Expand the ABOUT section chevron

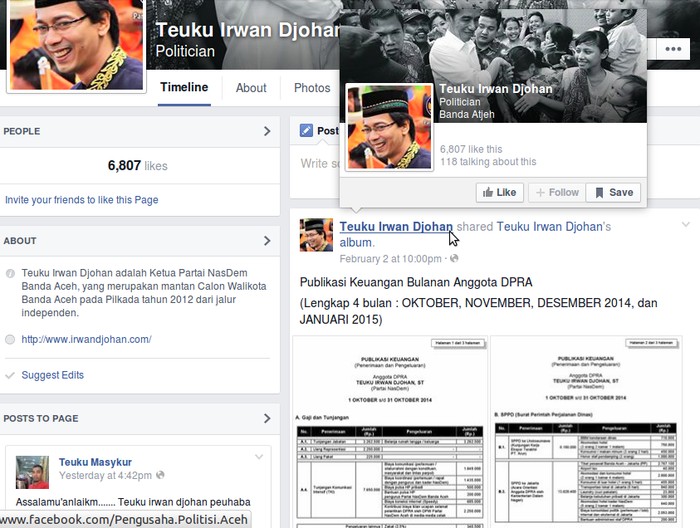pos(267,241)
